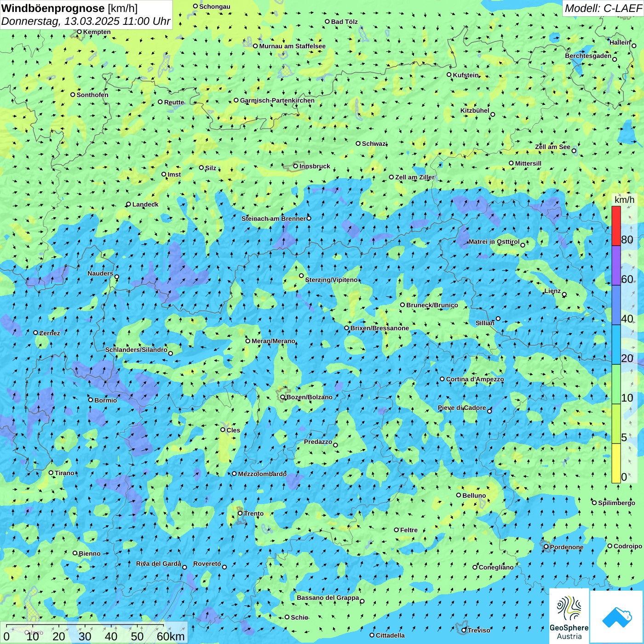644x644 pixels.
Task: Select the Kufstein label
Action: [x=466, y=75]
